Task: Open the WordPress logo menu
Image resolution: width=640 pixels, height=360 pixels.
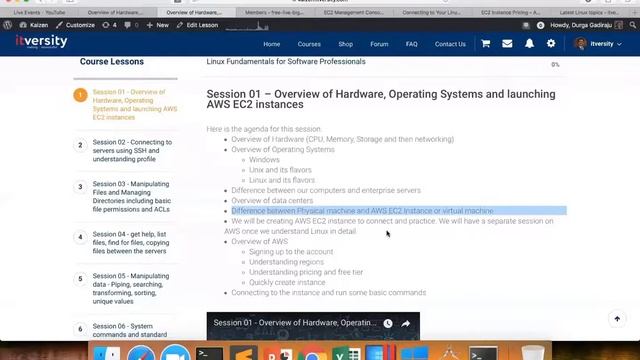Action: click(7, 25)
